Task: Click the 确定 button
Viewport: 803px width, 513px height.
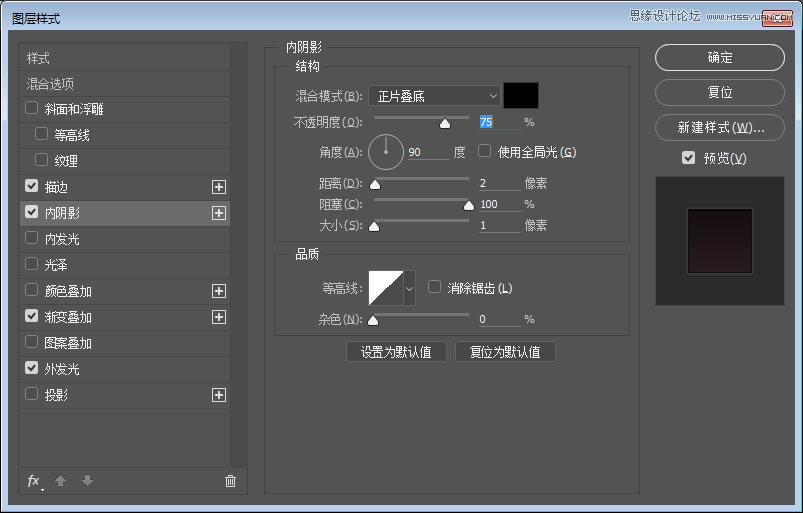Action: [720, 57]
